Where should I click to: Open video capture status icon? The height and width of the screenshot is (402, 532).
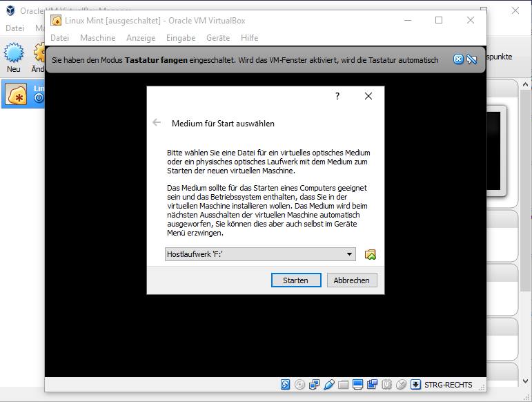[x=372, y=384]
